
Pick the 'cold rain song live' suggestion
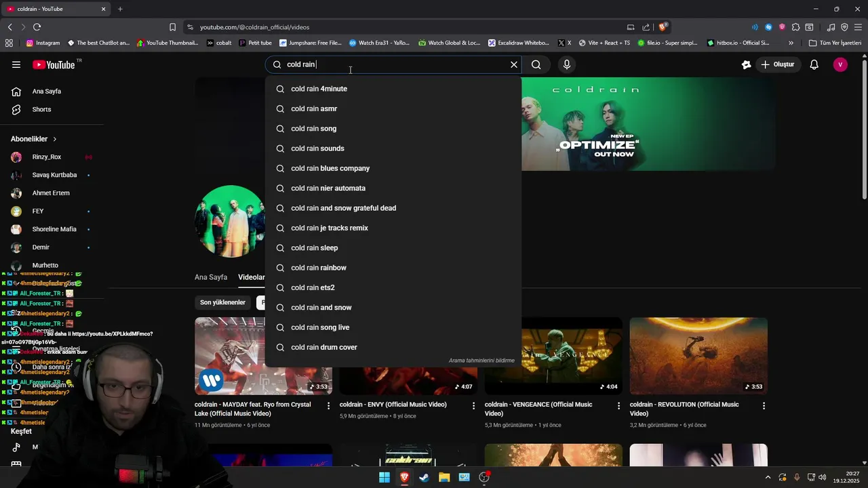pyautogui.click(x=393, y=327)
